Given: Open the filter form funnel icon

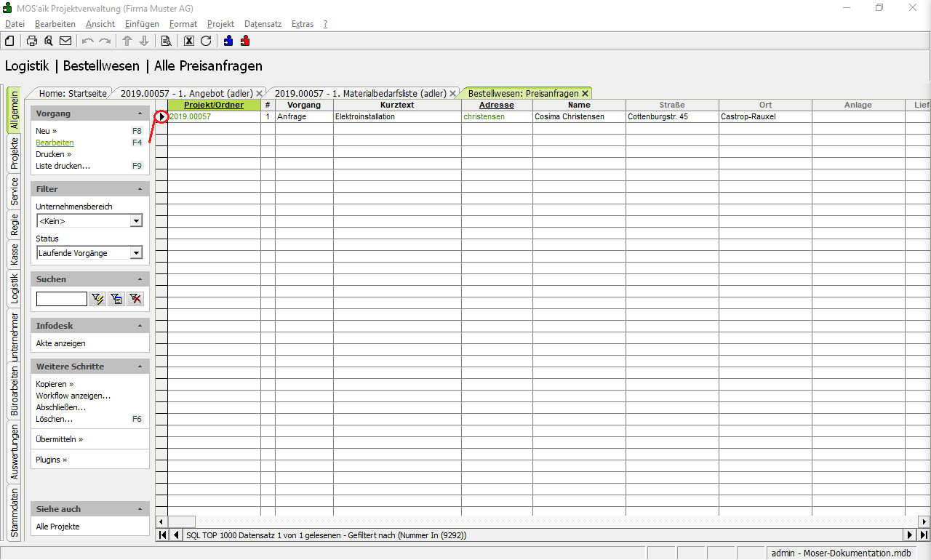Looking at the screenshot, I should (x=116, y=299).
